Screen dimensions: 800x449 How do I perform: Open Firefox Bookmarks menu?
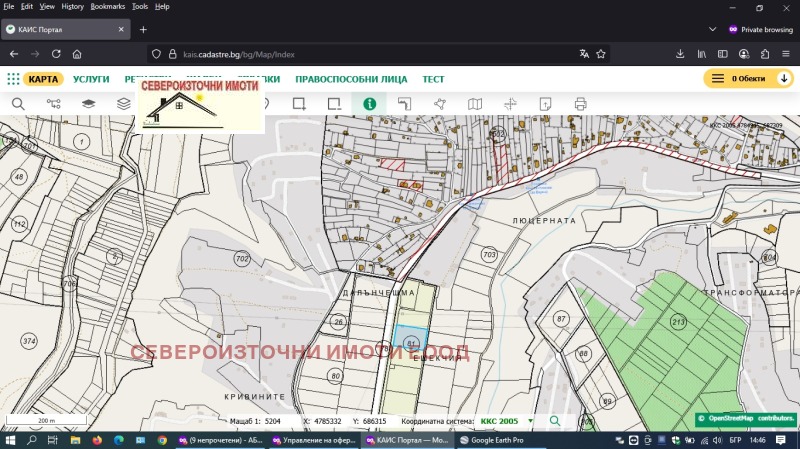pos(108,7)
